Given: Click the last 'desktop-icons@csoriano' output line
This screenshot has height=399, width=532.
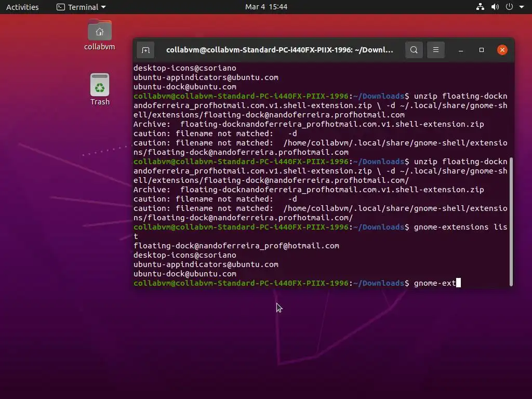Looking at the screenshot, I should [184, 255].
